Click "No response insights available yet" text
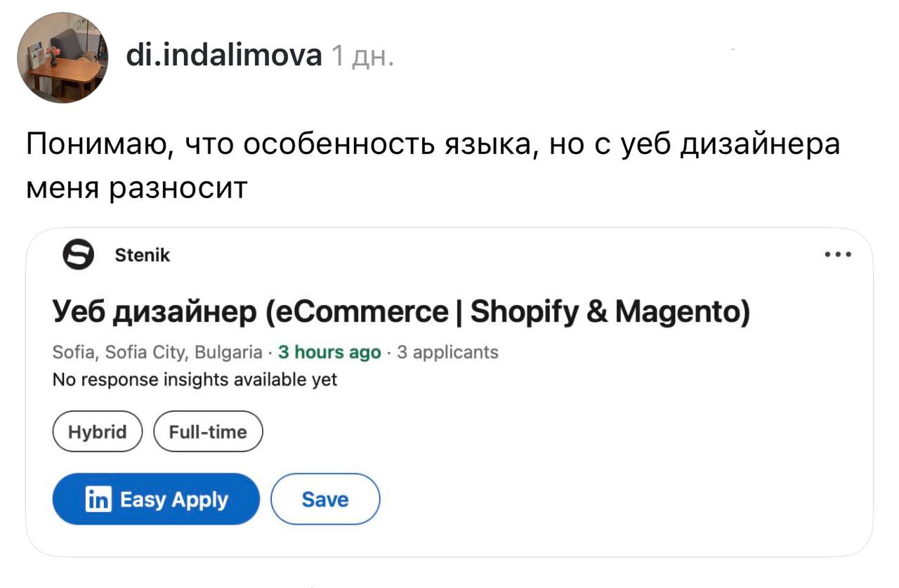 [x=195, y=380]
